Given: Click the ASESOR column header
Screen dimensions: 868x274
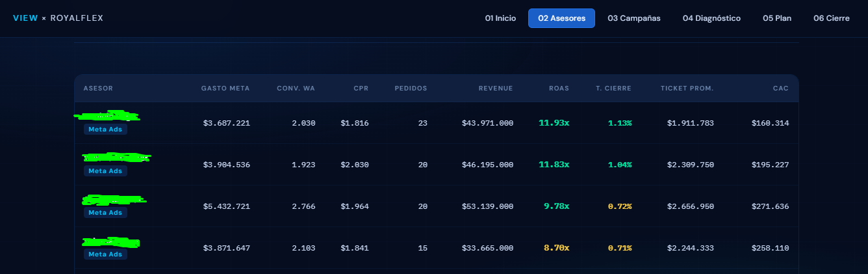Looking at the screenshot, I should pos(98,89).
